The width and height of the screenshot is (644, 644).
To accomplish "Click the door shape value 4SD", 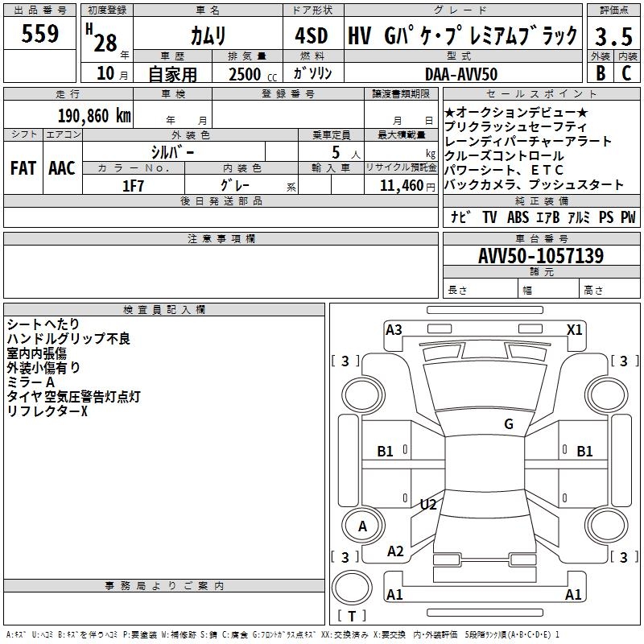I will click(312, 35).
